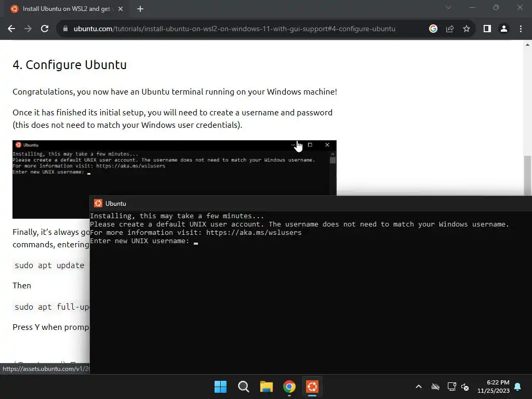Click the 'sudo apt update' command text

pyautogui.click(x=49, y=265)
